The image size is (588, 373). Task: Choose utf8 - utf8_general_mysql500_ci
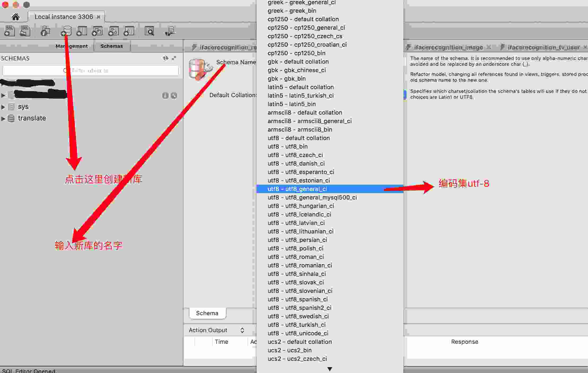point(330,197)
